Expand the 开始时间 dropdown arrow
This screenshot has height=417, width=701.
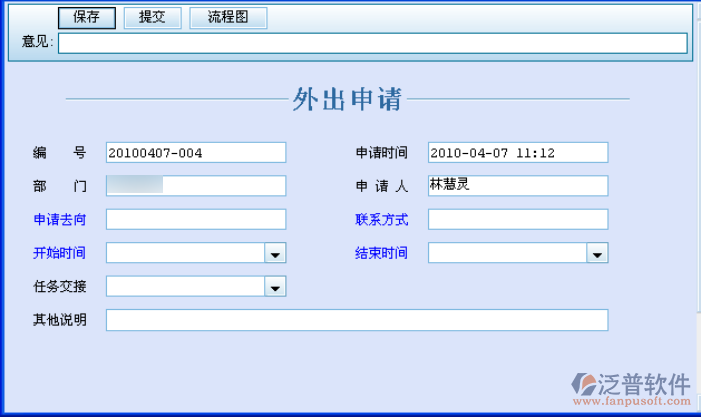(x=275, y=254)
